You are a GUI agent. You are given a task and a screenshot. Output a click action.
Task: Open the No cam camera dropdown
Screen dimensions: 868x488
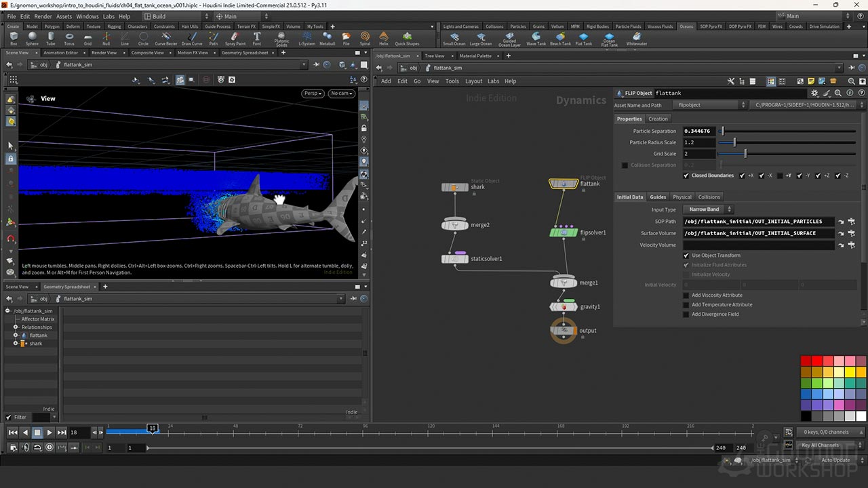[342, 94]
